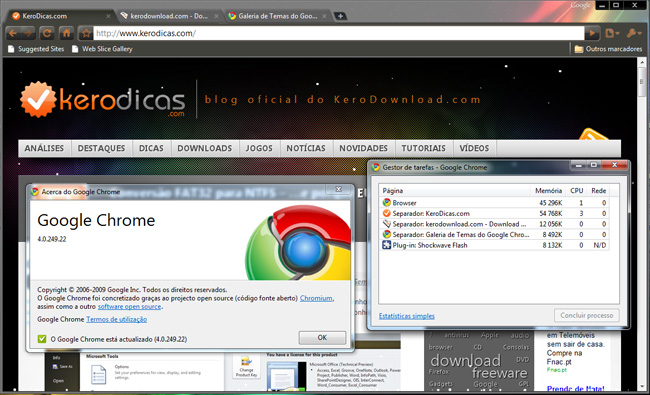Image resolution: width=650 pixels, height=395 pixels.
Task: Open Suggested Sites bookmark
Action: [36, 49]
